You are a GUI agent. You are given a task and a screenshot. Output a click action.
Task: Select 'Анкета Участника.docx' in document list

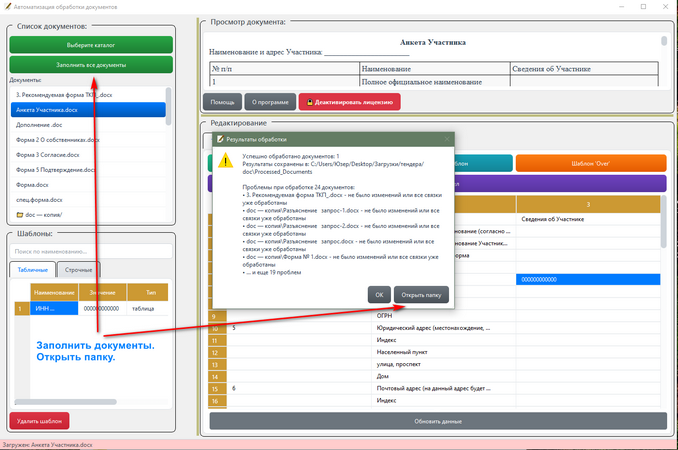pyautogui.click(x=88, y=110)
